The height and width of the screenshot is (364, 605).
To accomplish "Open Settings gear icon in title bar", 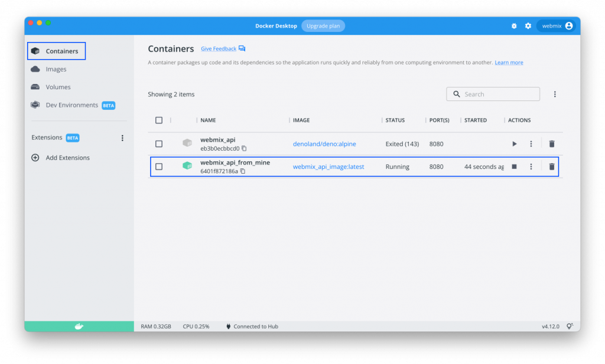I will (x=528, y=26).
